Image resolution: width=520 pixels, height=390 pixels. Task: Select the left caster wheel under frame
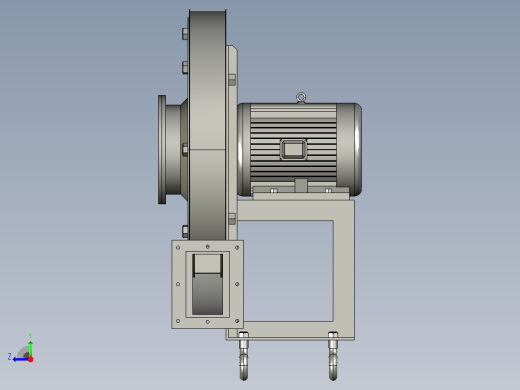point(244,356)
